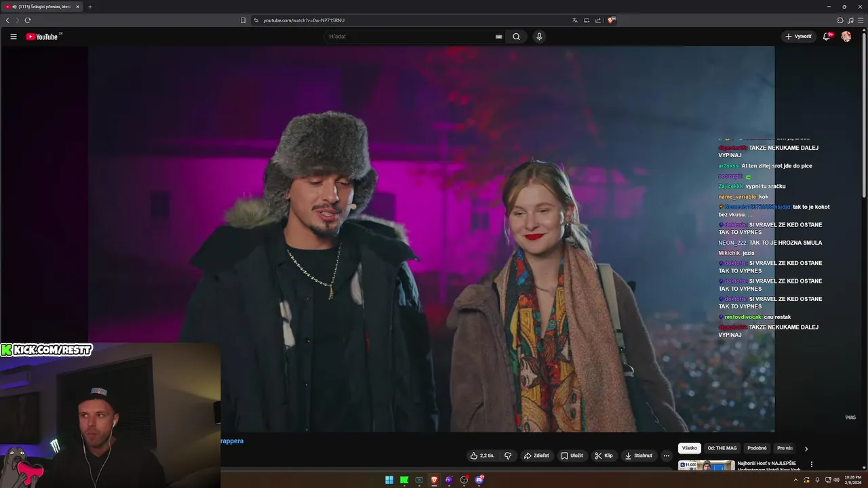Click the search magnifier button
The height and width of the screenshot is (488, 868).
(516, 37)
